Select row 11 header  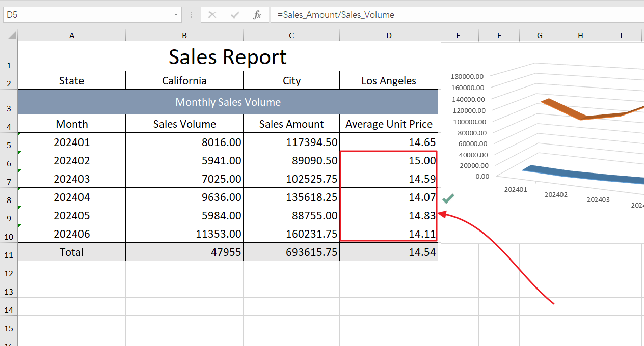click(9, 253)
